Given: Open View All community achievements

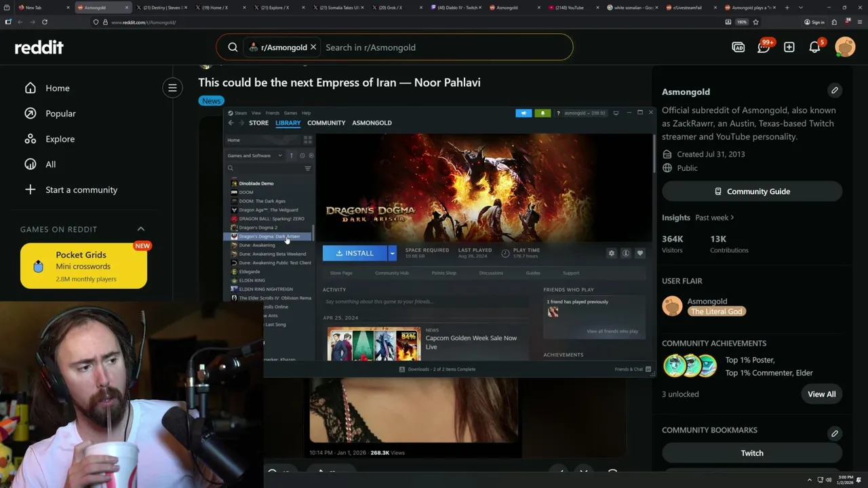Looking at the screenshot, I should coord(821,394).
